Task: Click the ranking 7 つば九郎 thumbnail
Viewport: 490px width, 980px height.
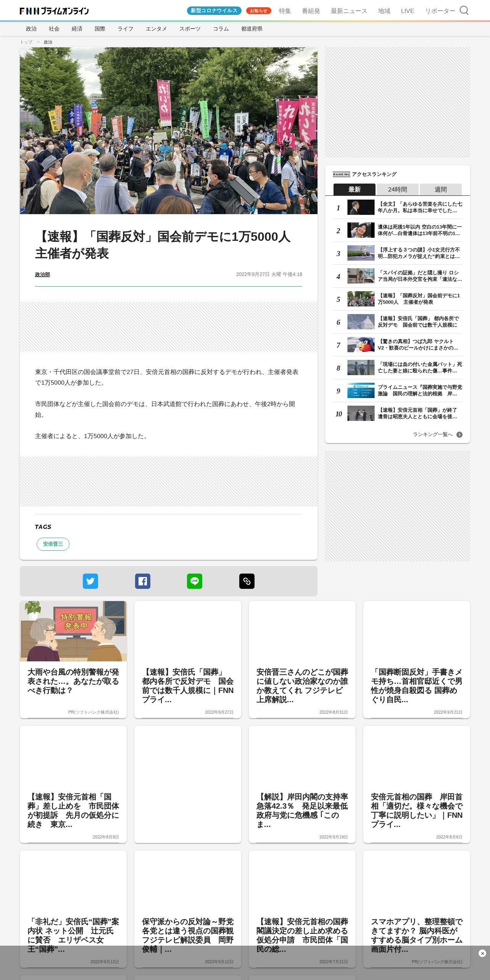Action: click(361, 345)
